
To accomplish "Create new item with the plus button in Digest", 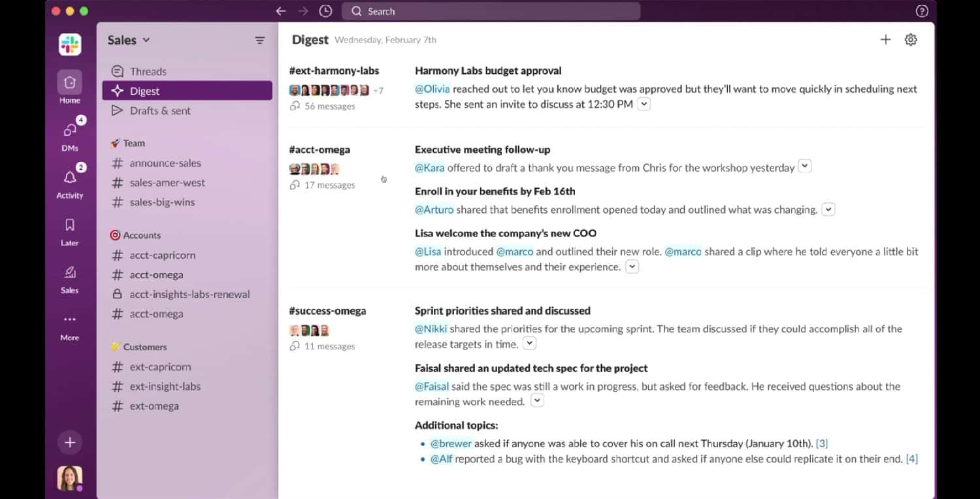I will pyautogui.click(x=885, y=39).
